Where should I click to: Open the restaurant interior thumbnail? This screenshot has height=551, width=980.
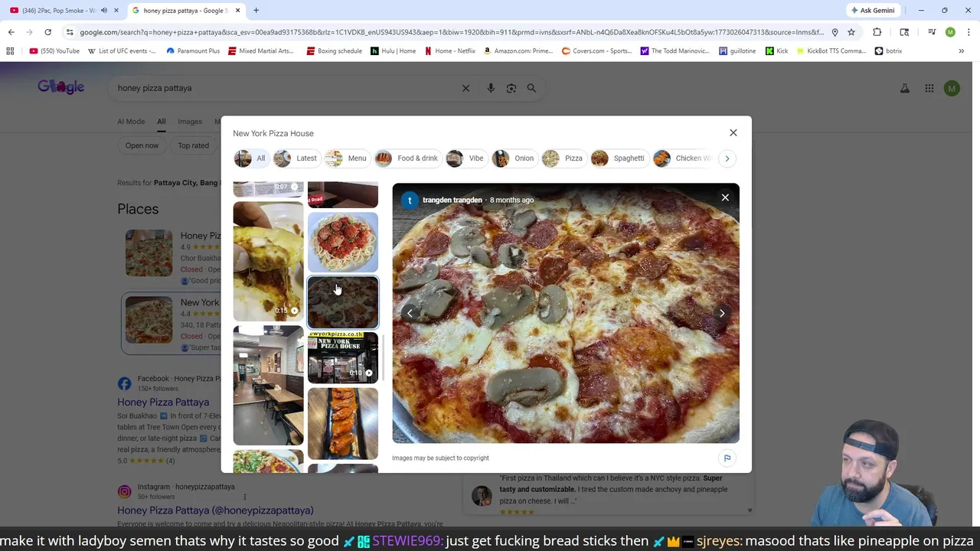coord(268,385)
